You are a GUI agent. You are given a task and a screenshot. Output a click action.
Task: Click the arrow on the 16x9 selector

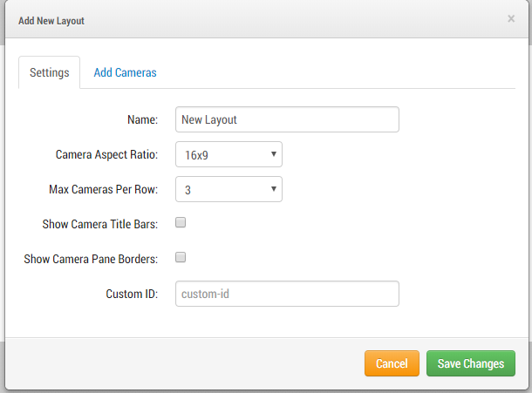pyautogui.click(x=273, y=155)
